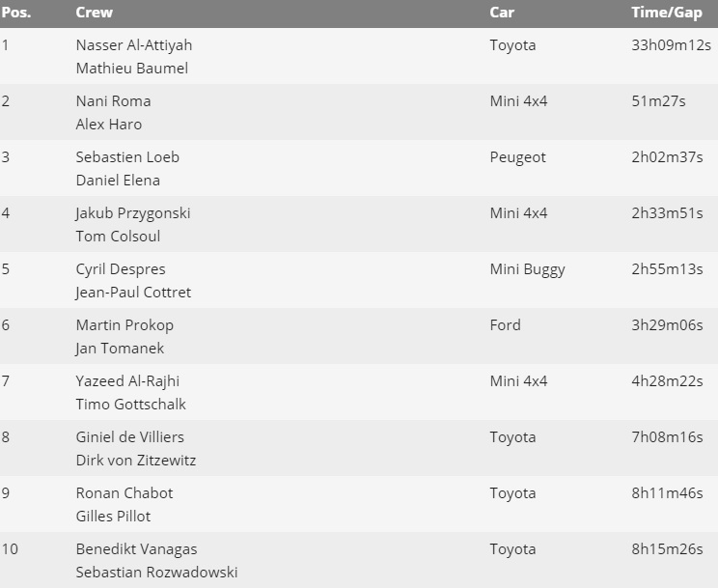Click the Car column header

[x=502, y=13]
